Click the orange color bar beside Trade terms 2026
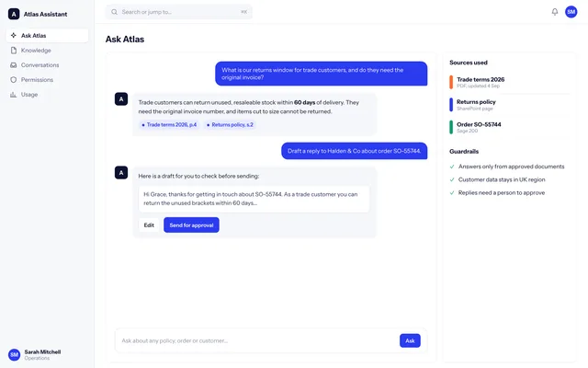 click(x=451, y=82)
